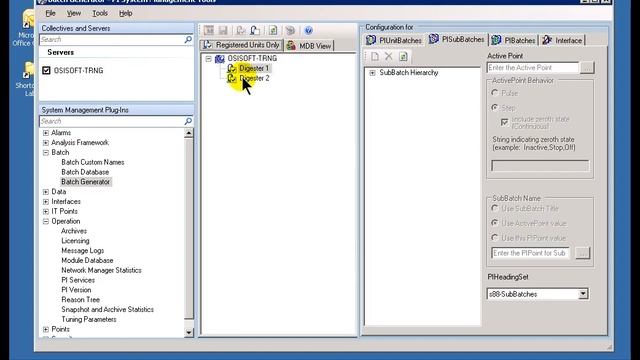640x360 pixels.
Task: Select Use ActivePoint value radio button
Action: [495, 223]
